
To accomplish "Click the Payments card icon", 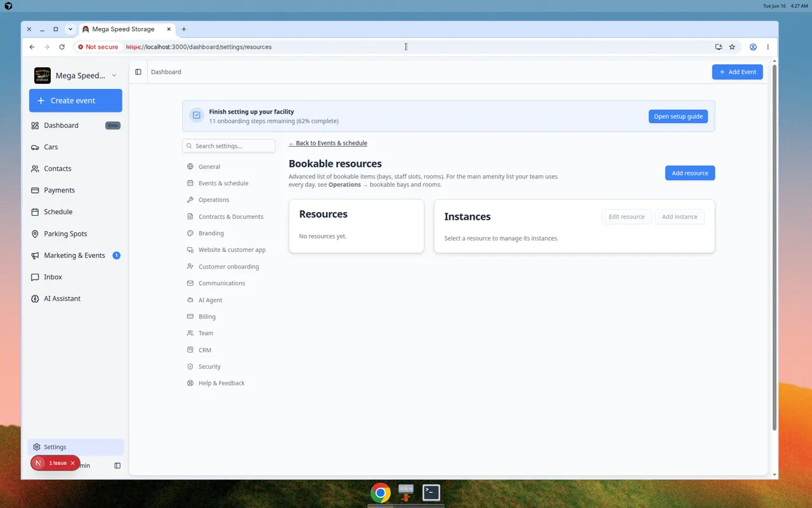I will [35, 190].
